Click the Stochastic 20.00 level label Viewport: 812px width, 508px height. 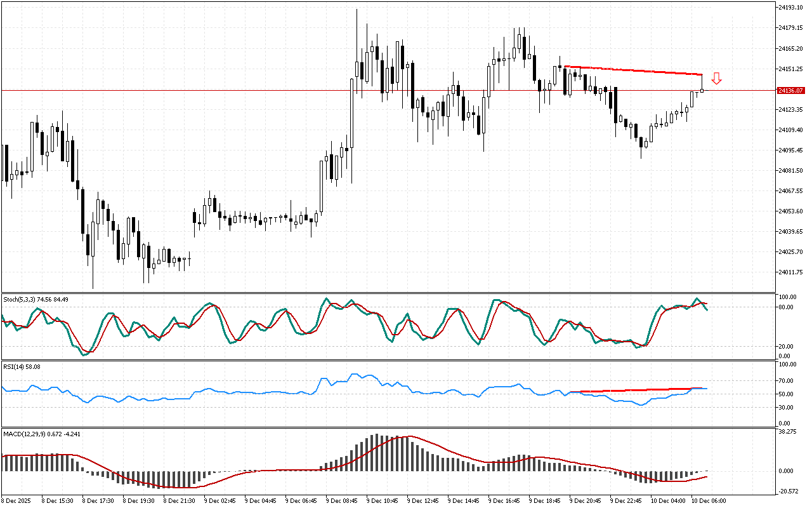pyautogui.click(x=787, y=346)
